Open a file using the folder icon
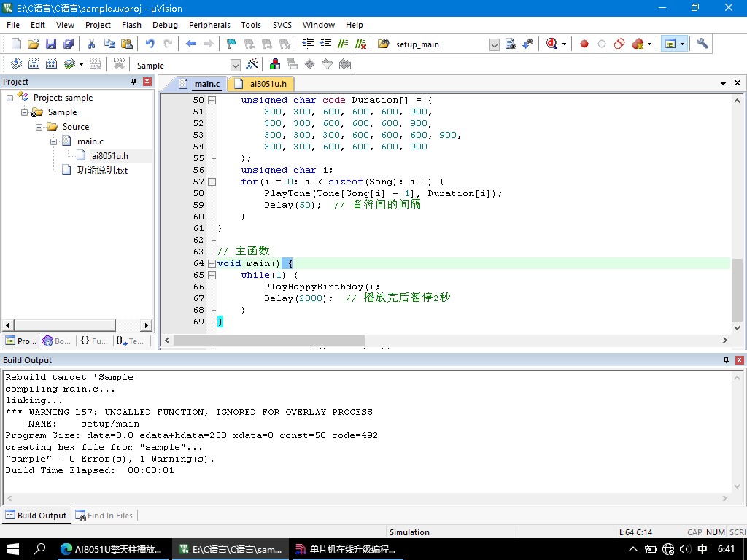 [x=34, y=44]
